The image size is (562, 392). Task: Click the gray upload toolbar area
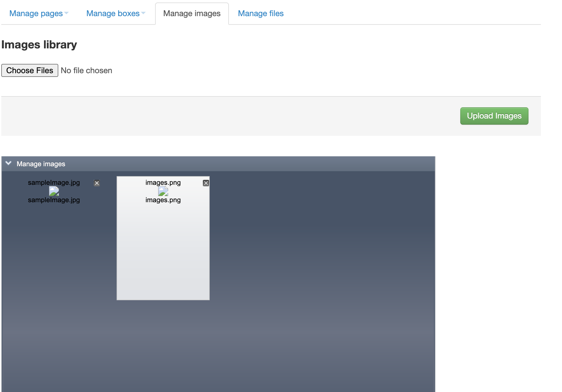(x=217, y=116)
